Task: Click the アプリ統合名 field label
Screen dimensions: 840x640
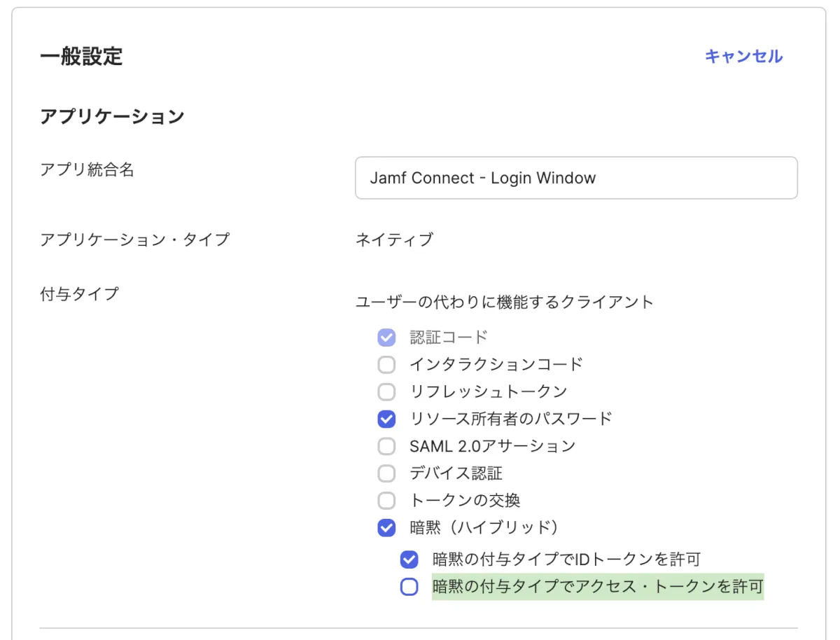Action: pos(87,169)
